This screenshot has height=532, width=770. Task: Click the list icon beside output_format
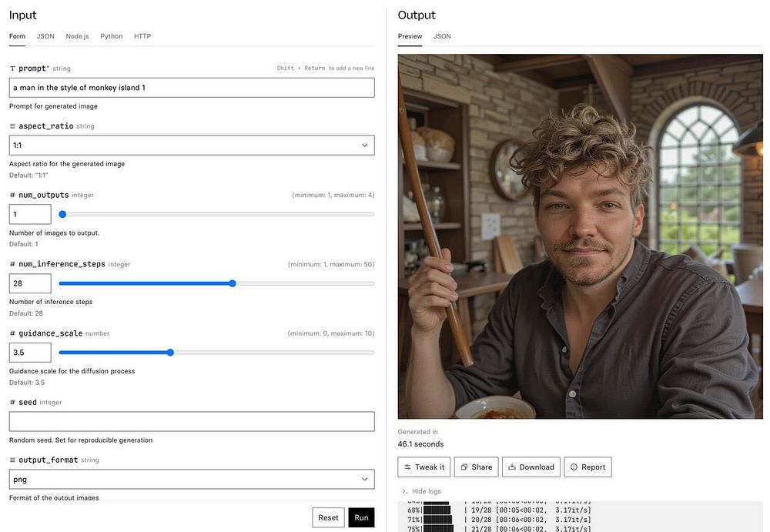click(x=12, y=460)
